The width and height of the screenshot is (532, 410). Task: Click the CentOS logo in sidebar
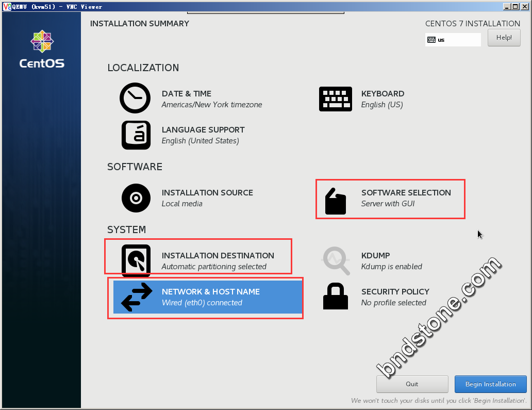coord(42,49)
